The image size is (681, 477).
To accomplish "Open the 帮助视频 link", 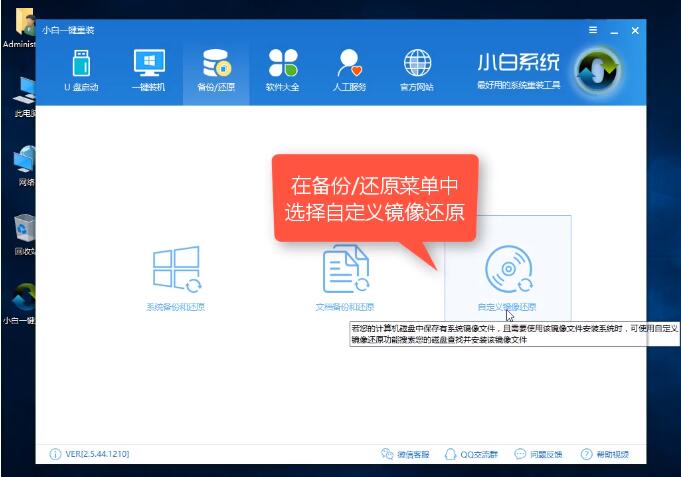I will point(605,454).
